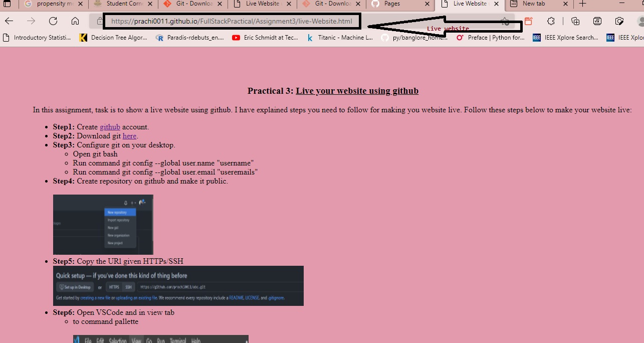Open the PDF extension icon
644x343 pixels.
[528, 22]
